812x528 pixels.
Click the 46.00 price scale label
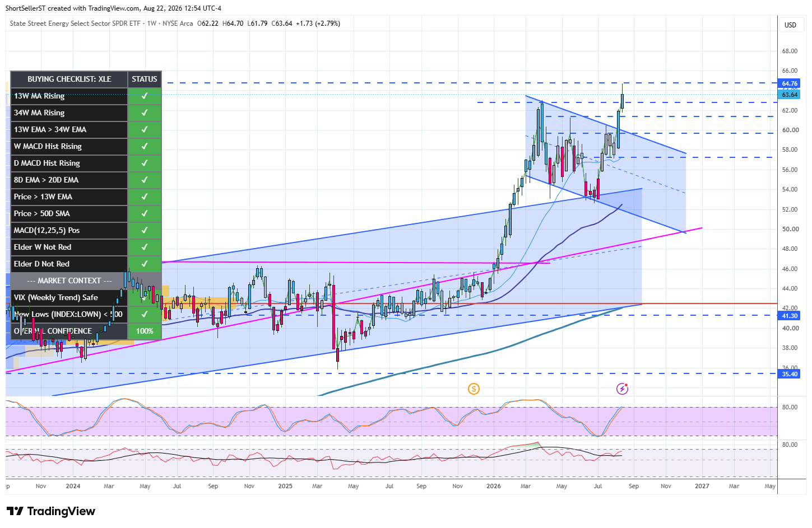tap(790, 269)
